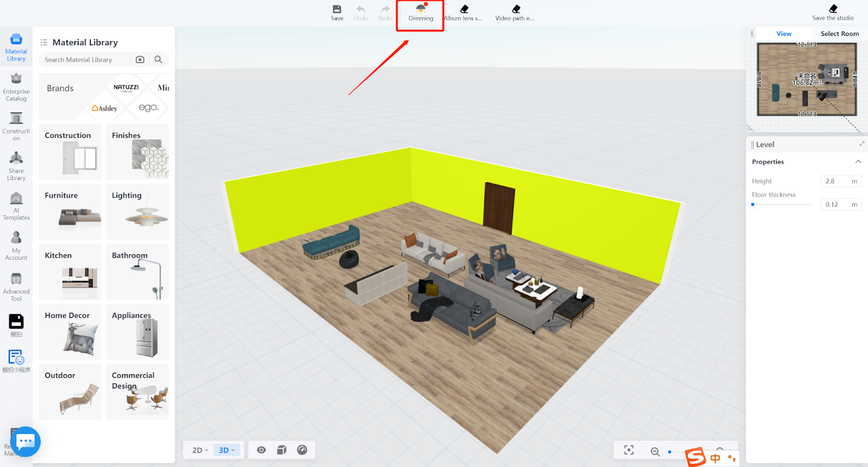Viewport: 868px width, 467px height.
Task: Open the Construction sidebar section
Action: point(16,127)
